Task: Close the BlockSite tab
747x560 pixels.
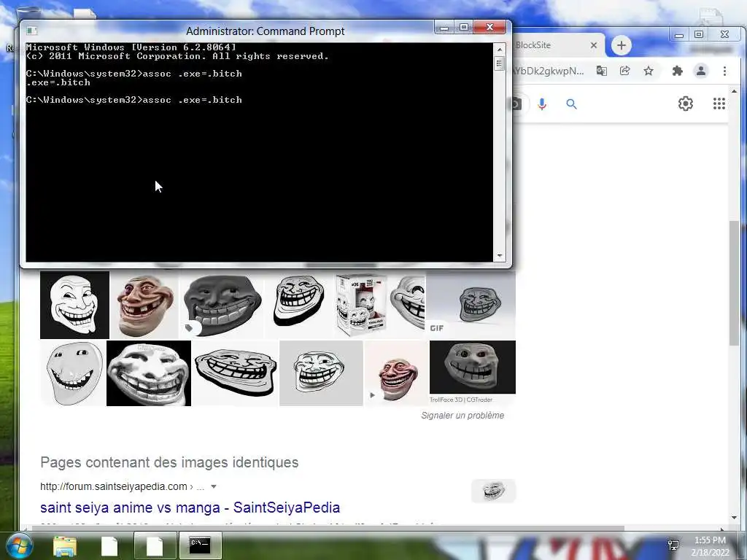Action: tap(594, 45)
